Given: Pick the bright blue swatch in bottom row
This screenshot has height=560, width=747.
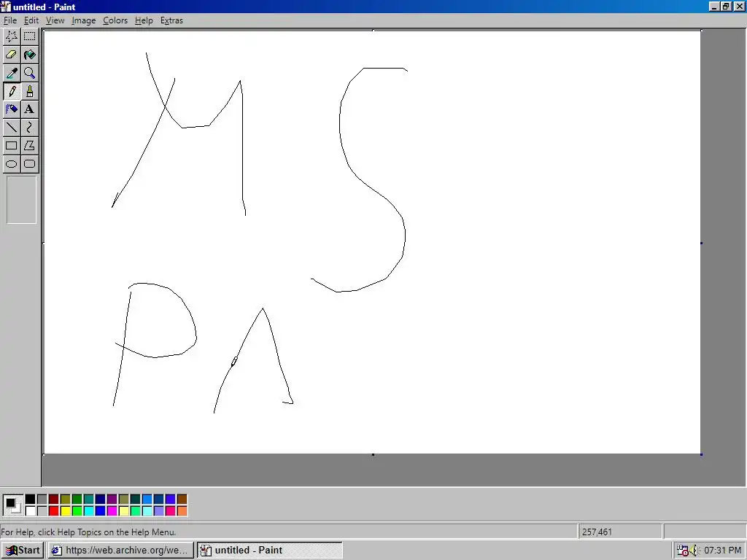Looking at the screenshot, I should point(100,511).
